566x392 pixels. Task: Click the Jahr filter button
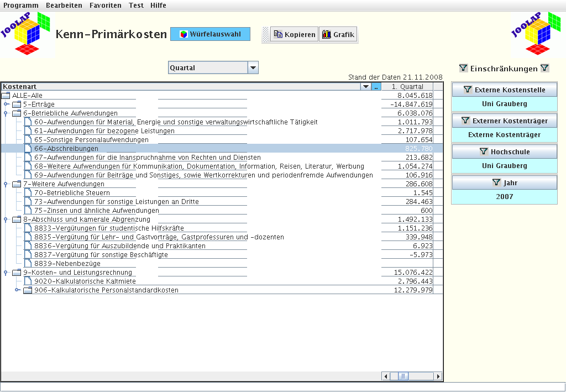point(504,182)
